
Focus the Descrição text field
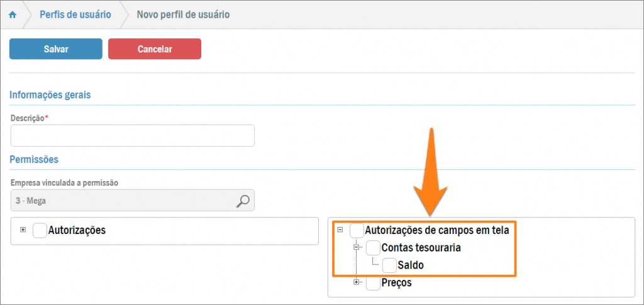coord(132,135)
